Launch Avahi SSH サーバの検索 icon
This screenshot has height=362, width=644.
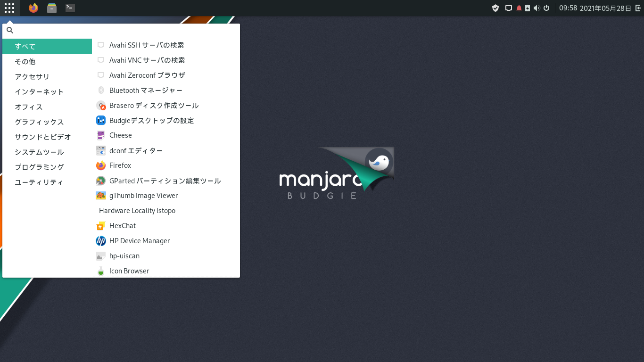(x=101, y=45)
